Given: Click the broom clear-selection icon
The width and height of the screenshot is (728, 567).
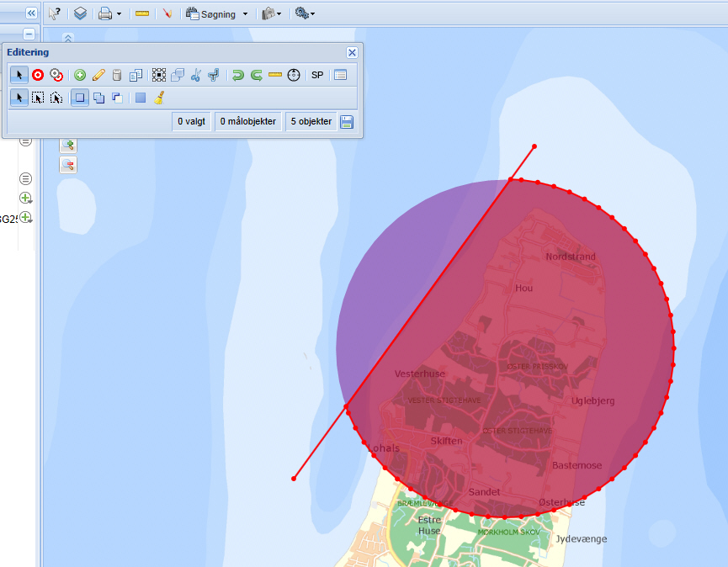Looking at the screenshot, I should tap(159, 98).
